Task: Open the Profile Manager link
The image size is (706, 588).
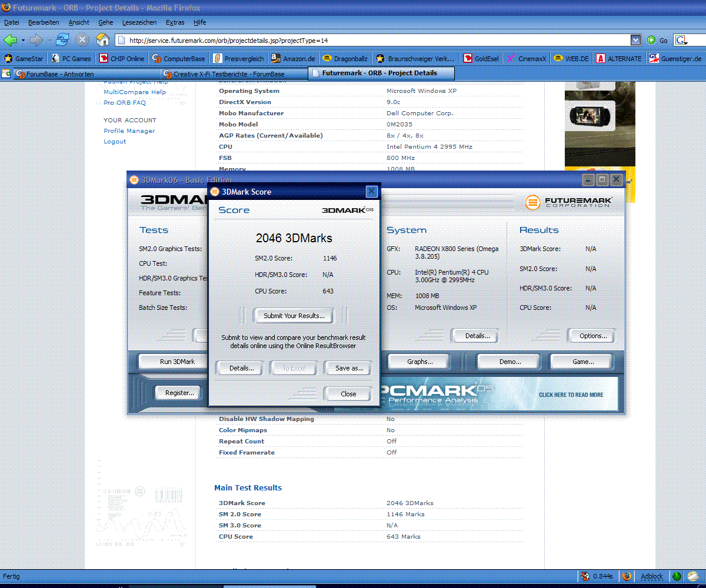Action: (x=129, y=131)
